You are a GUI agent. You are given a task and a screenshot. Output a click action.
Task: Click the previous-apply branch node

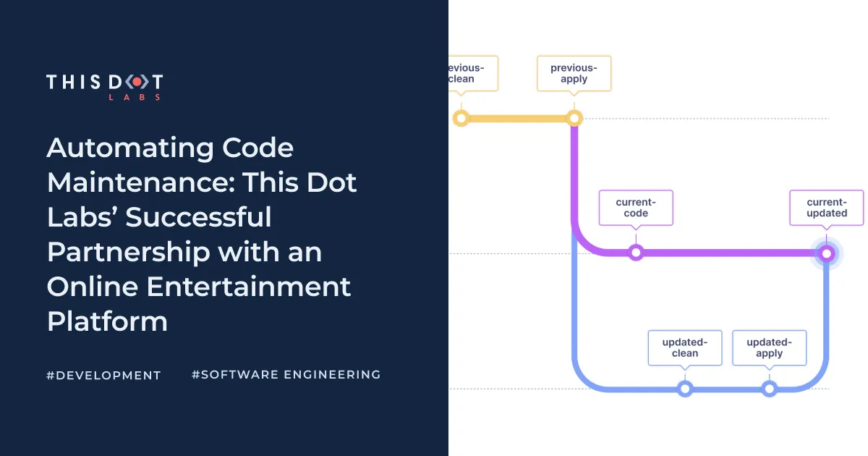(x=574, y=117)
